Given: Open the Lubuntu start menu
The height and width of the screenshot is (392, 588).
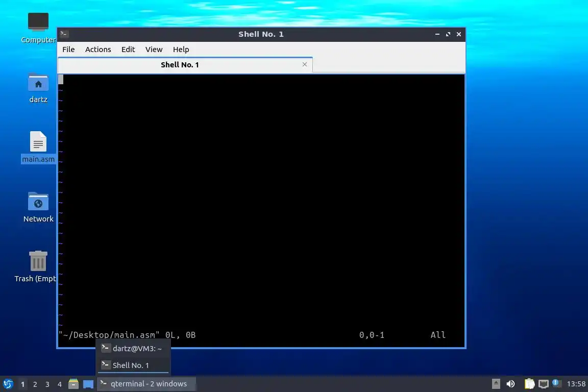Looking at the screenshot, I should (8, 384).
